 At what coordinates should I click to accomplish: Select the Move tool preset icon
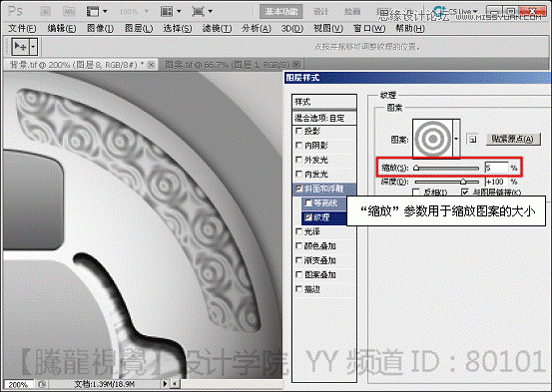(x=20, y=47)
